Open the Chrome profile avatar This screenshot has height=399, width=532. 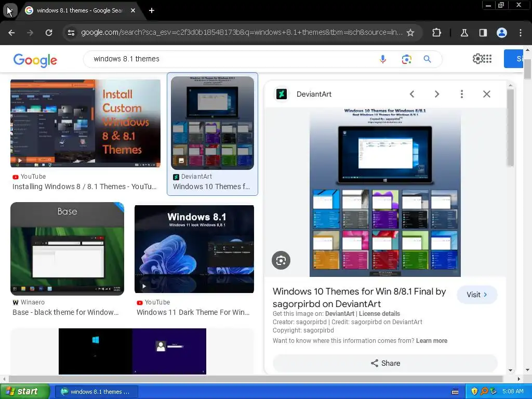(x=502, y=33)
